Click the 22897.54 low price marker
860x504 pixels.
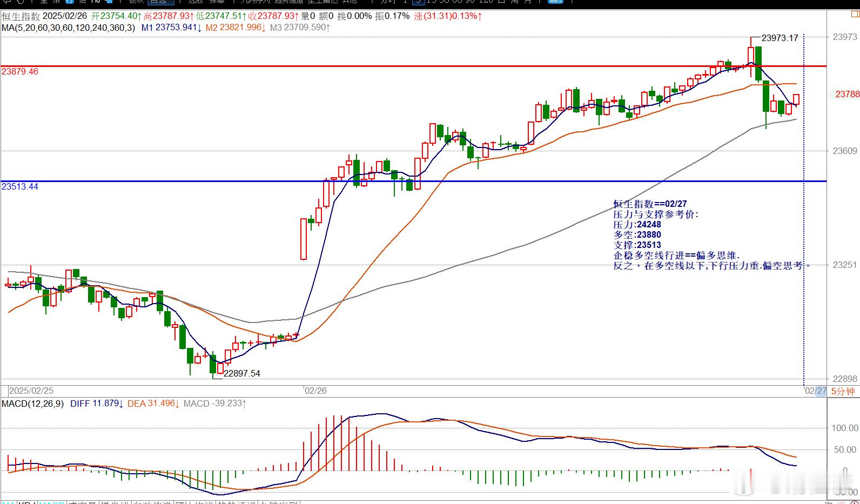click(242, 373)
